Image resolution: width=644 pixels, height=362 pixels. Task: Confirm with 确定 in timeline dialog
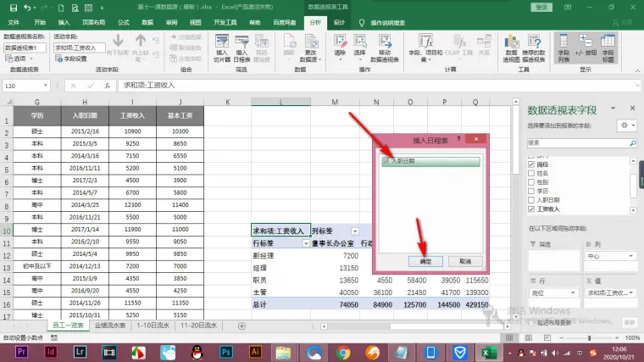click(x=425, y=261)
